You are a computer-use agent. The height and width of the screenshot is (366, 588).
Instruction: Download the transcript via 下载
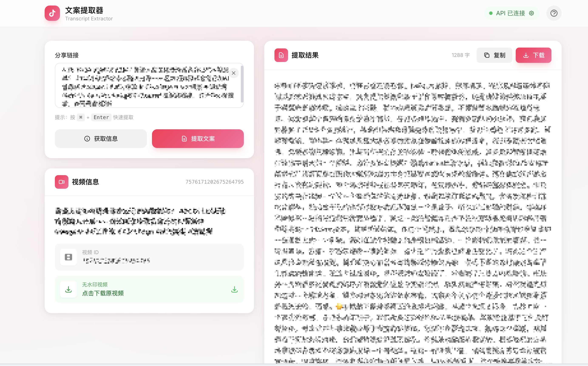pyautogui.click(x=533, y=55)
